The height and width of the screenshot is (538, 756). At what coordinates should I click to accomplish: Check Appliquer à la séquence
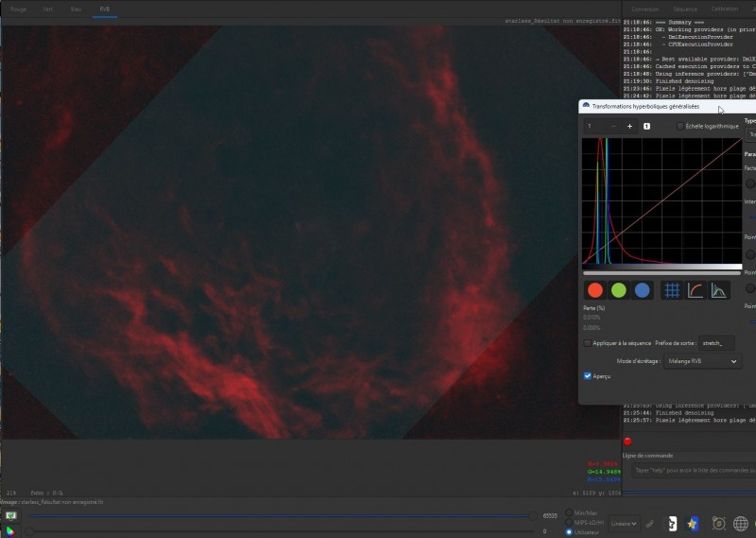[587, 343]
